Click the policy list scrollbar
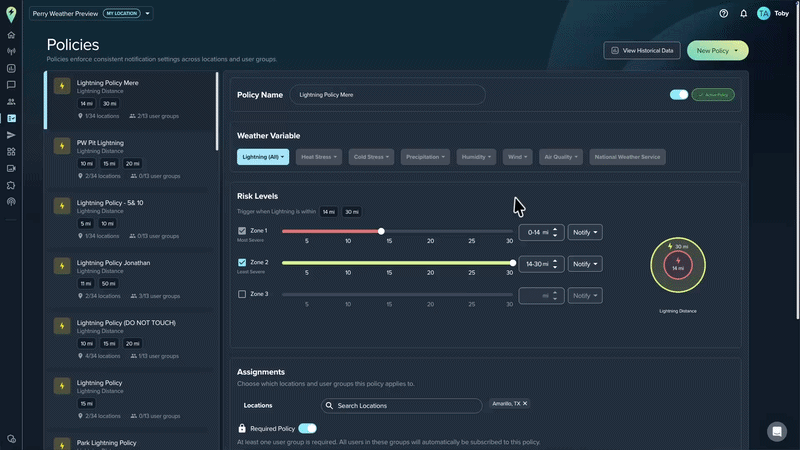 pyautogui.click(x=217, y=111)
